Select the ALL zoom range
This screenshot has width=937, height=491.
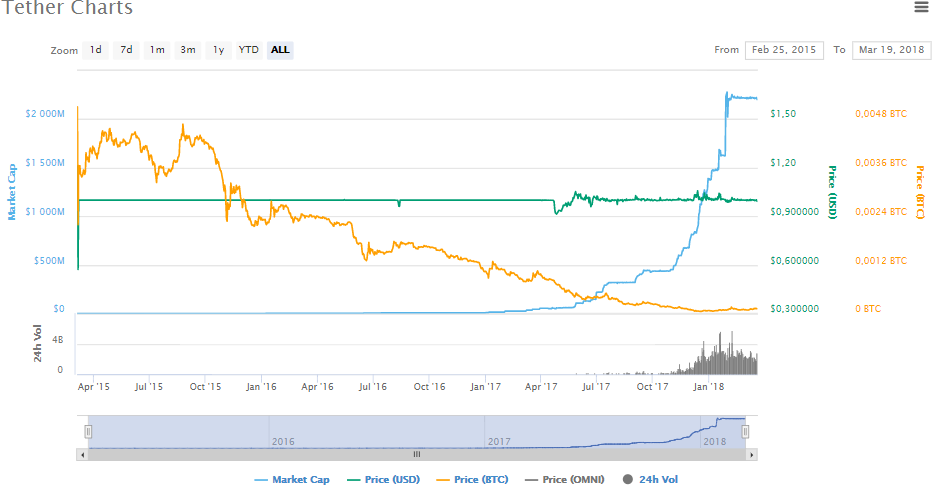click(x=280, y=50)
